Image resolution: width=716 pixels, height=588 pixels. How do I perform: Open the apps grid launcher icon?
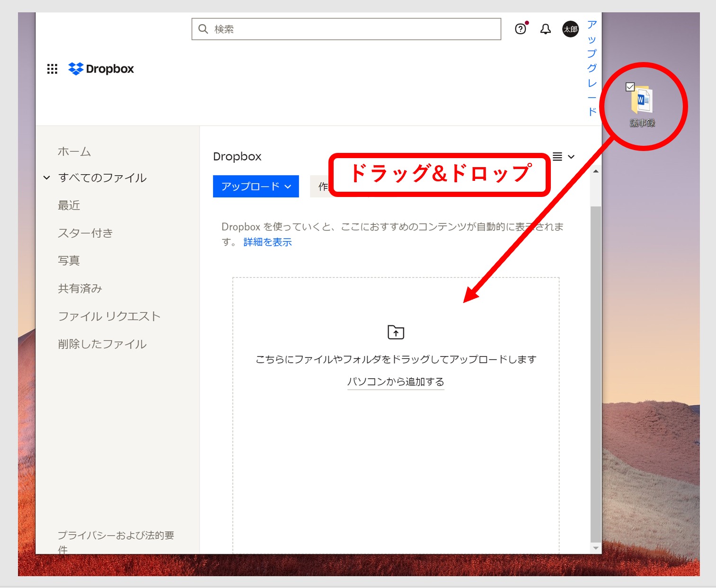(x=52, y=69)
